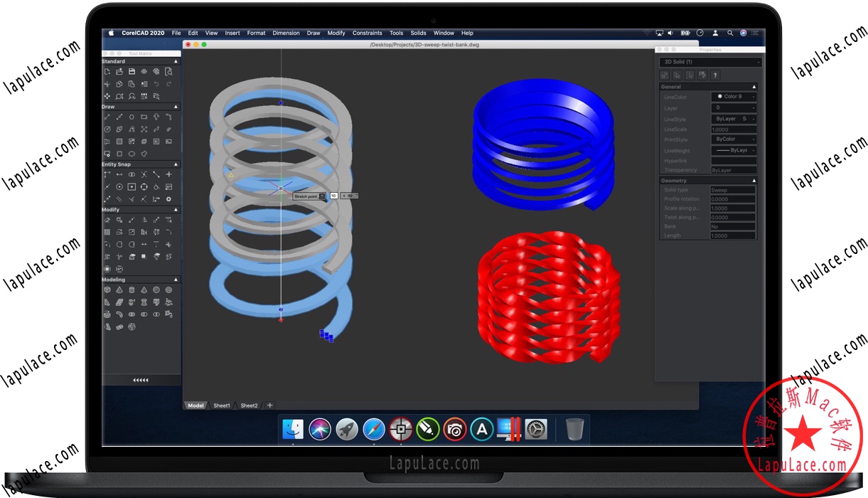
Task: Switch to the Sheet2 tab
Action: [249, 405]
